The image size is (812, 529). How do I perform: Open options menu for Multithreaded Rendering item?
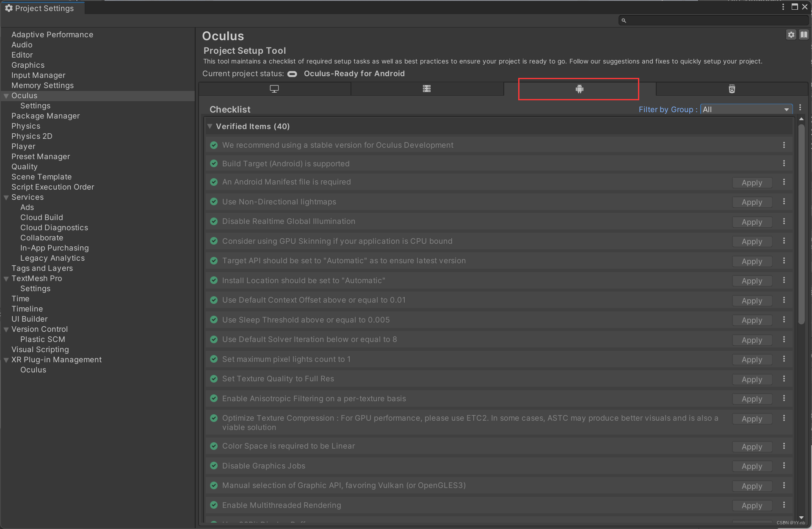point(784,505)
